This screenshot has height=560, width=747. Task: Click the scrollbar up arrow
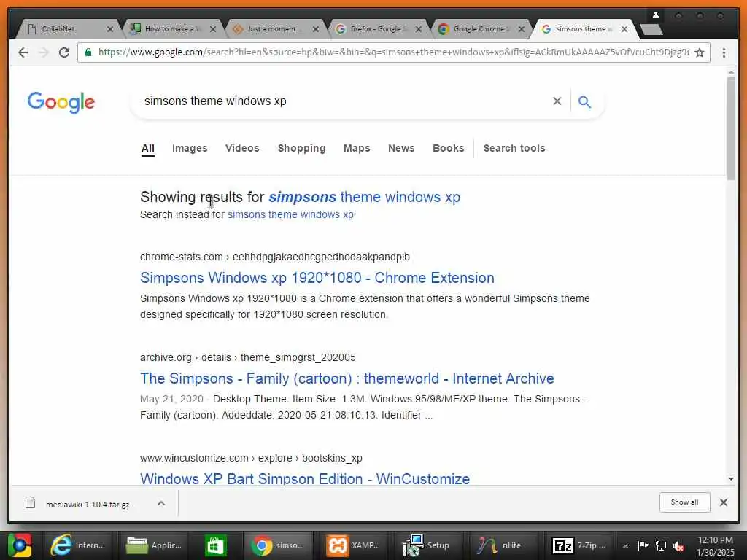(x=731, y=72)
